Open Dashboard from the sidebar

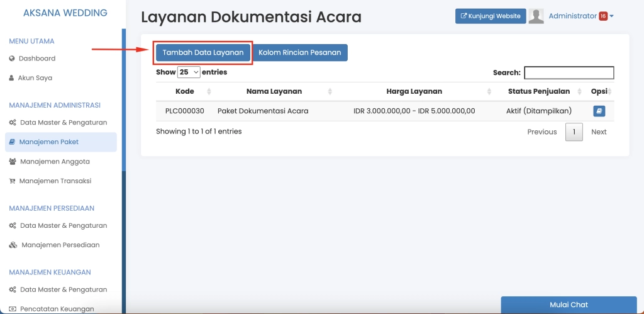coord(37,59)
